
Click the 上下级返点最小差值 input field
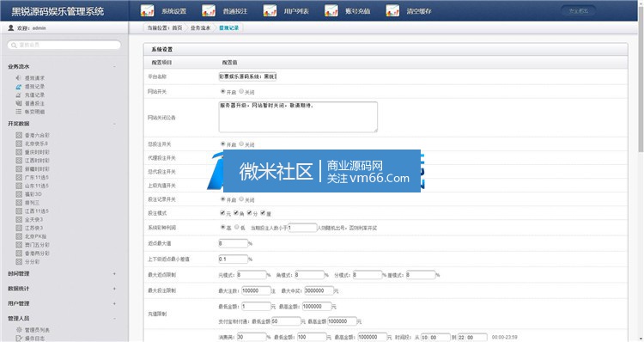[233, 259]
